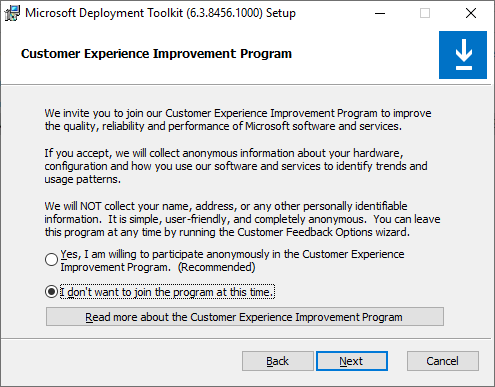Go Back to the previous setup page

coord(277,361)
